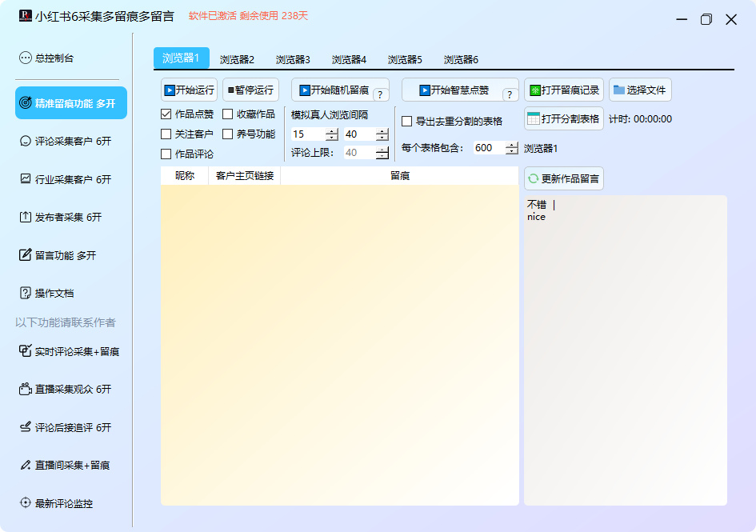Click the 操作文档 help document icon

coord(25,293)
